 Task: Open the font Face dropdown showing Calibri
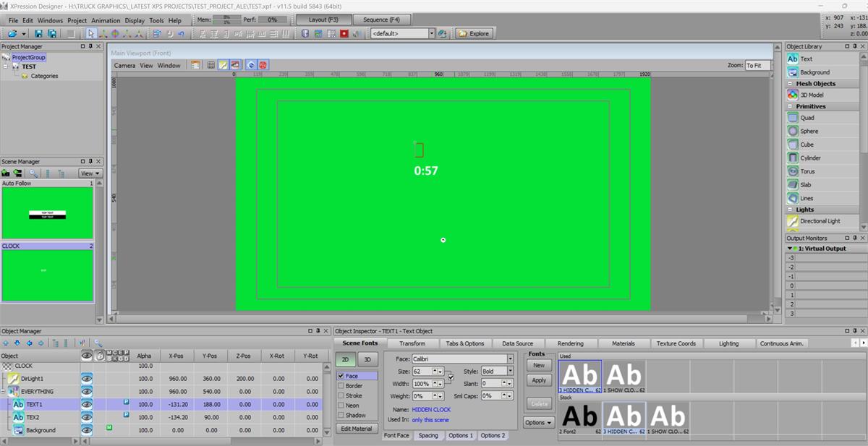pos(510,359)
